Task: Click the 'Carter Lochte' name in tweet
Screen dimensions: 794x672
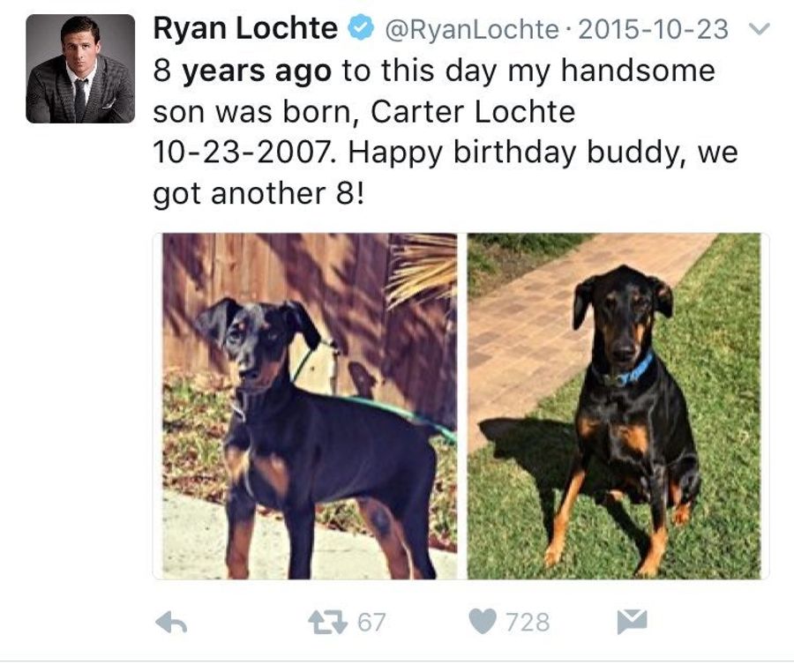Action: (473, 111)
